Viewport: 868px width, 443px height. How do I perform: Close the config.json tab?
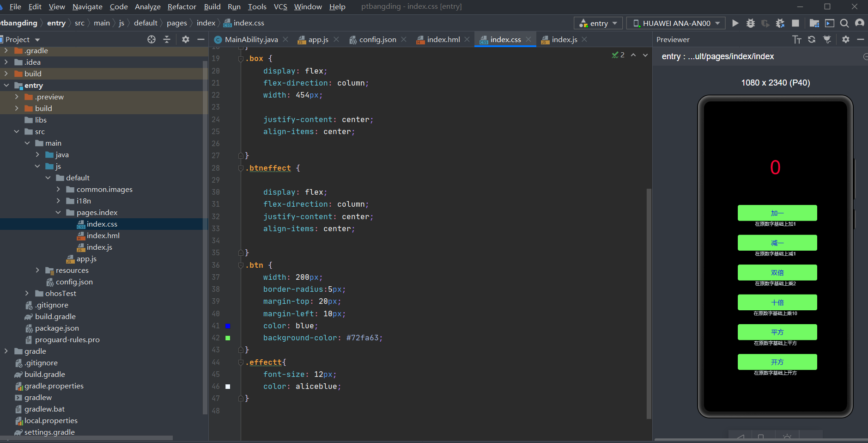[404, 39]
